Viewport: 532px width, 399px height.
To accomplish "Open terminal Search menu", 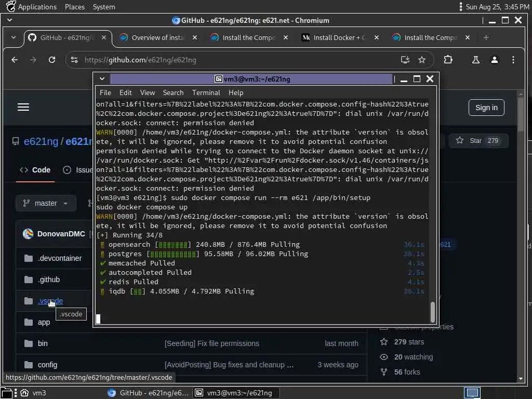I will 173,92.
